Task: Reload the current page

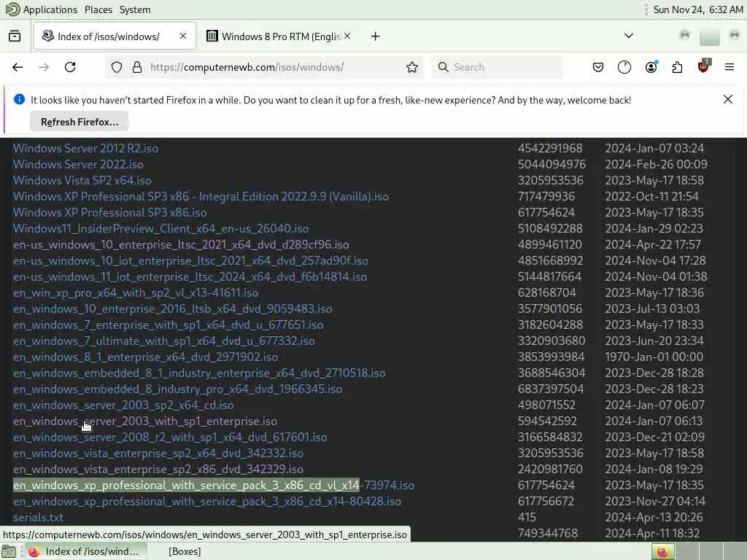Action: [x=70, y=67]
